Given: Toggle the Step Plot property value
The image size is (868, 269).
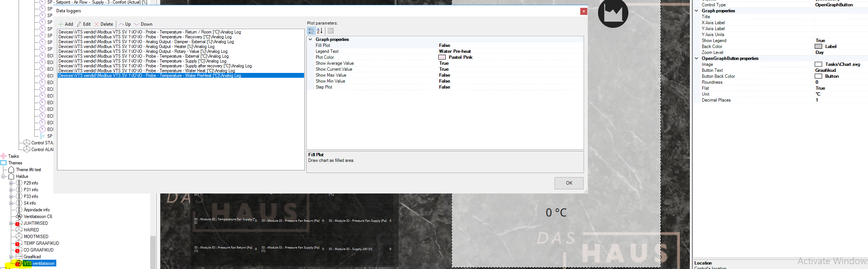Looking at the screenshot, I should tap(445, 87).
